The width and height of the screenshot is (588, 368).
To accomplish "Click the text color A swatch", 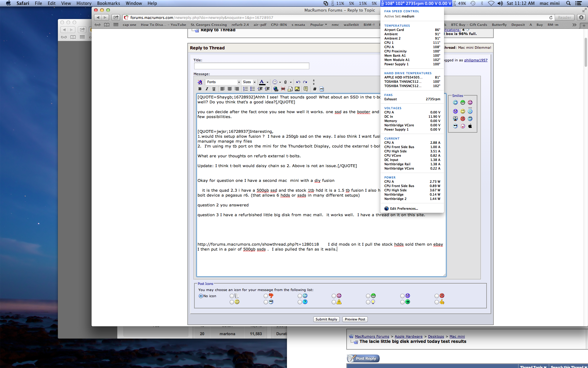I will point(262,82).
